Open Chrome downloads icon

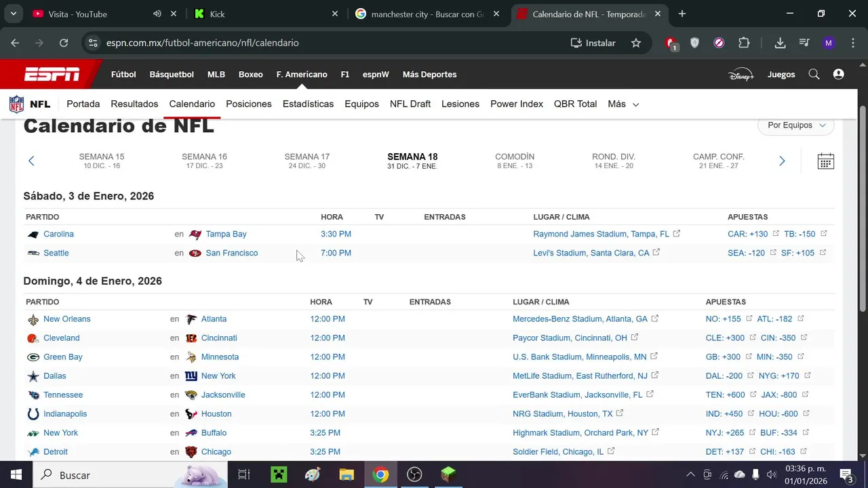780,43
